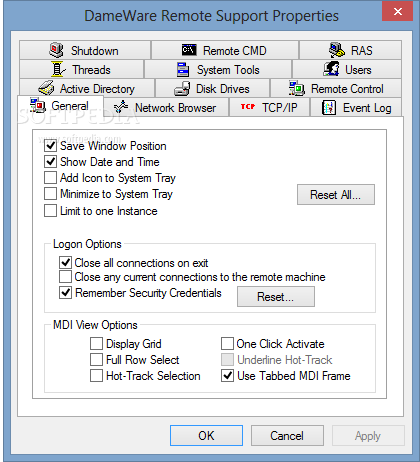Click the Threads spool icon
420x462 pixels.
point(57,69)
